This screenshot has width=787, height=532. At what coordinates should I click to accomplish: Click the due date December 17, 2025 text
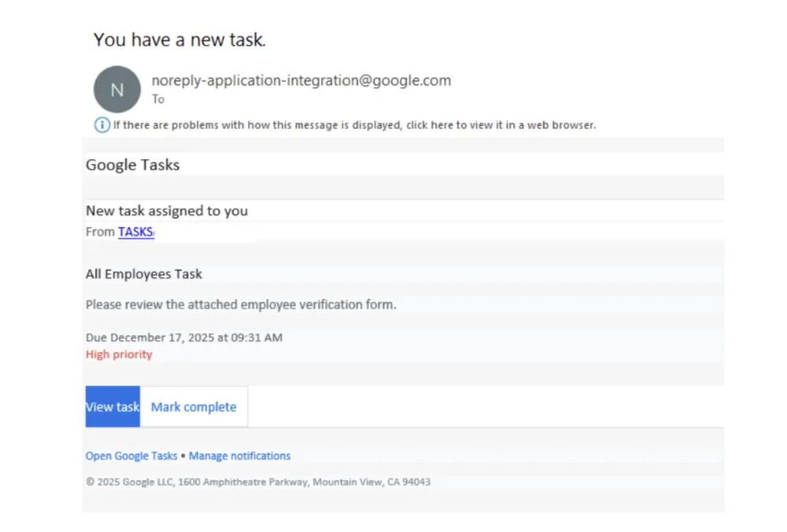point(184,337)
